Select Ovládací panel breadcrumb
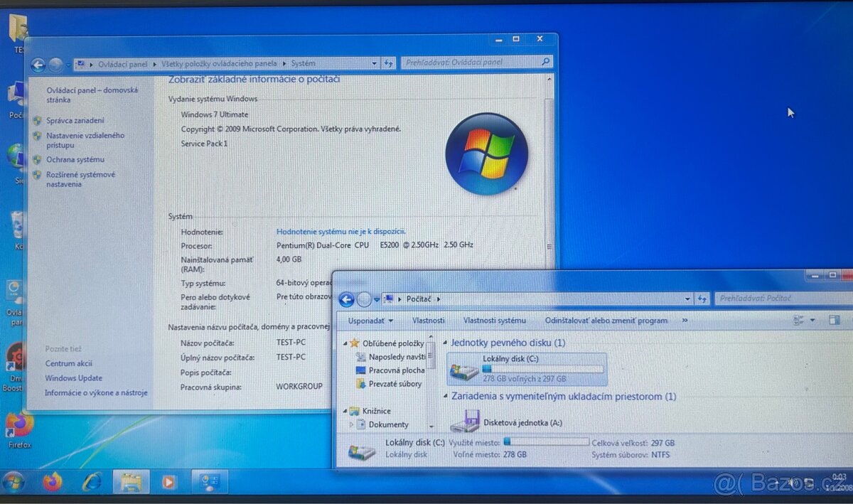The height and width of the screenshot is (504, 853). (123, 64)
